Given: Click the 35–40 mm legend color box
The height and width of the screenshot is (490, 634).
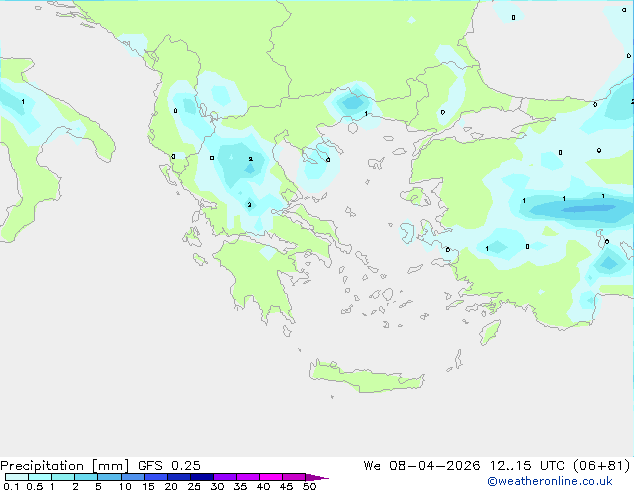Looking at the screenshot, I should (247, 477).
